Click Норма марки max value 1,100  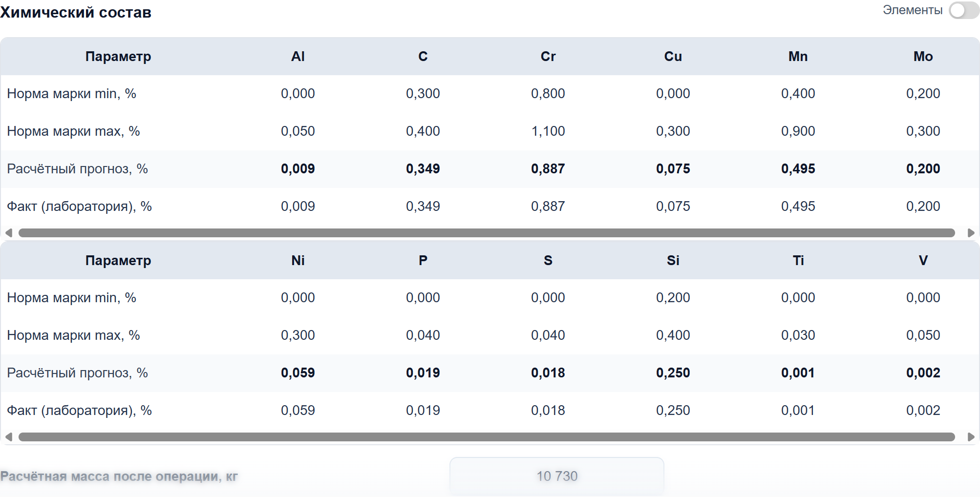click(x=548, y=131)
